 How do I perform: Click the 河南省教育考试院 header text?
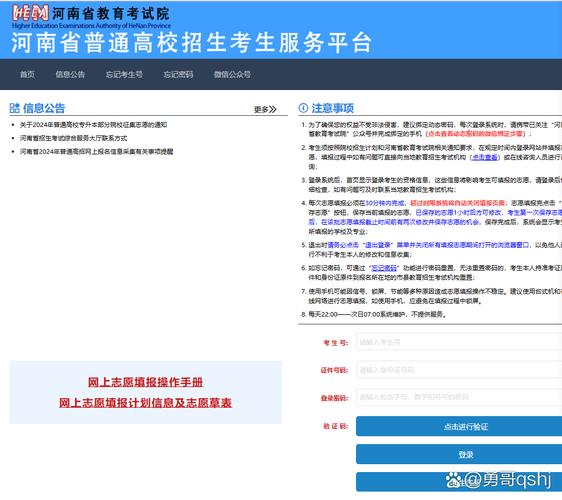(111, 14)
